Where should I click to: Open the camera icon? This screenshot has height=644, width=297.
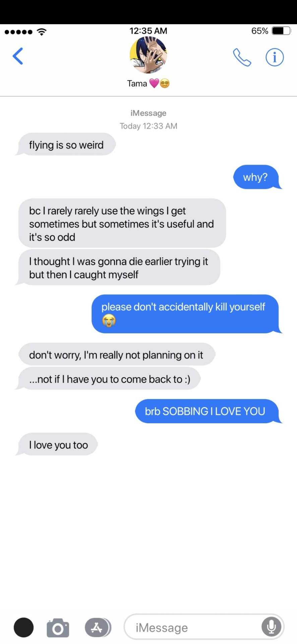tap(58, 628)
